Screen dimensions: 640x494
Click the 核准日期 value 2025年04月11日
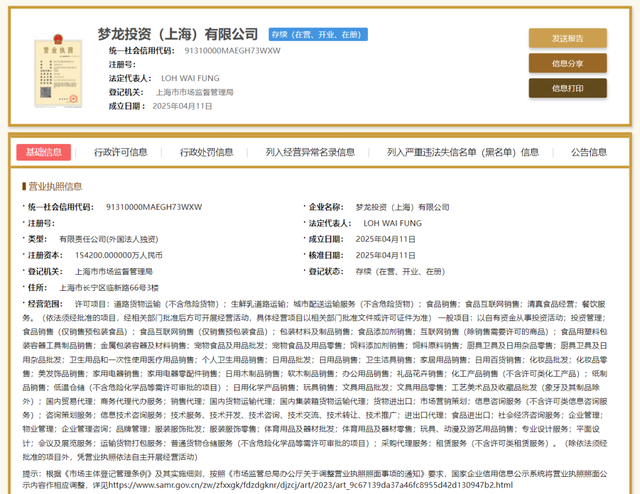(385, 255)
